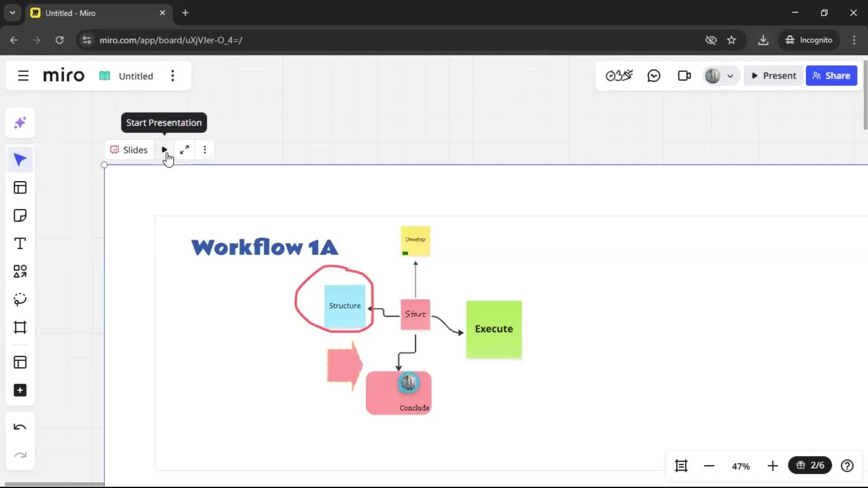
Task: Click the collaborator avatar on Conclude
Action: tap(409, 382)
